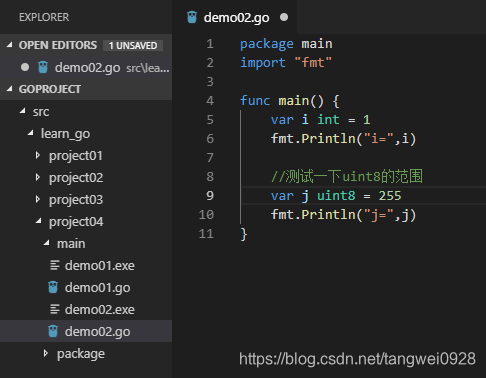Collapse the OPEN EDITORS section
Screen dimensions: 486x378
10,45
